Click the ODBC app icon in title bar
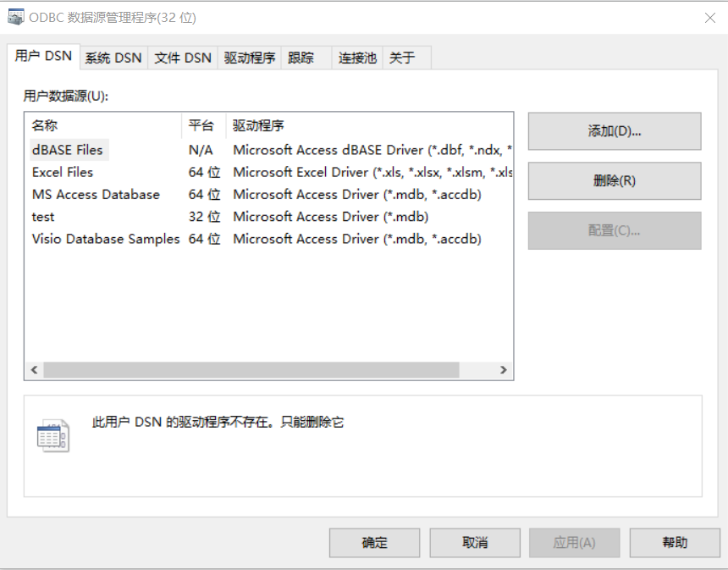The height and width of the screenshot is (570, 728). [x=16, y=17]
